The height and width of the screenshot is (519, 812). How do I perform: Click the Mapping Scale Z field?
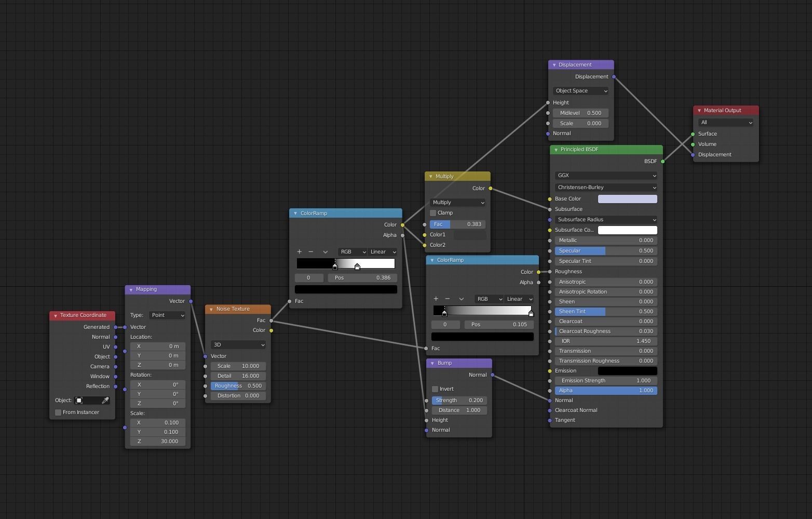click(x=158, y=442)
